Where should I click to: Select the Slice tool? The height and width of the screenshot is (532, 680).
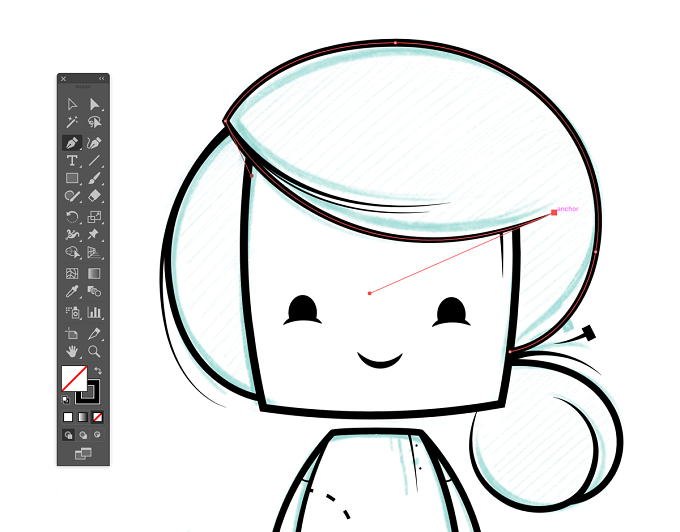(x=94, y=333)
